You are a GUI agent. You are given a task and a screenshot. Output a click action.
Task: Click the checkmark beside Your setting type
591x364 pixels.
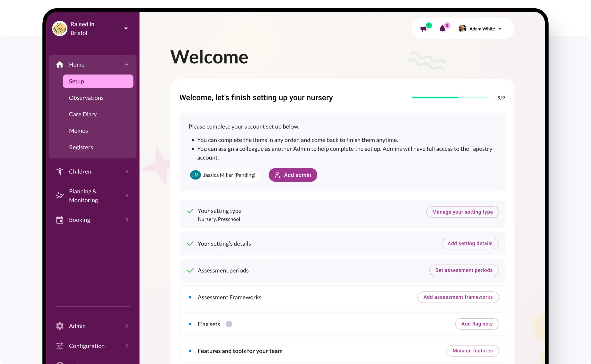click(x=190, y=211)
